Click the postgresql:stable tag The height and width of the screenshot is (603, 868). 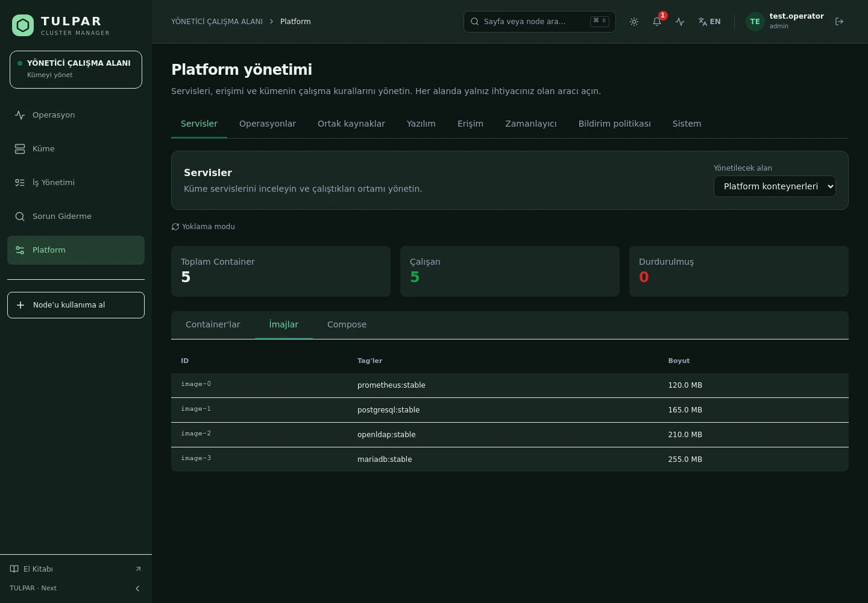pyautogui.click(x=388, y=410)
